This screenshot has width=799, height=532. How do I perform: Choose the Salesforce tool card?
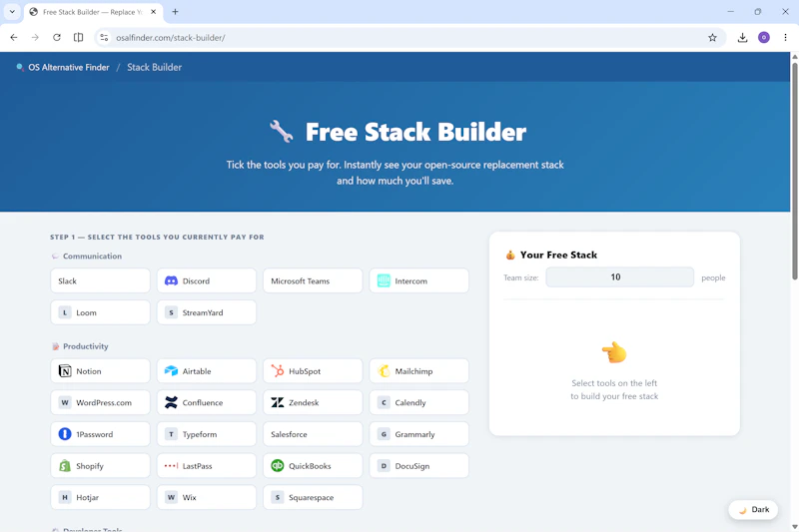click(x=313, y=434)
